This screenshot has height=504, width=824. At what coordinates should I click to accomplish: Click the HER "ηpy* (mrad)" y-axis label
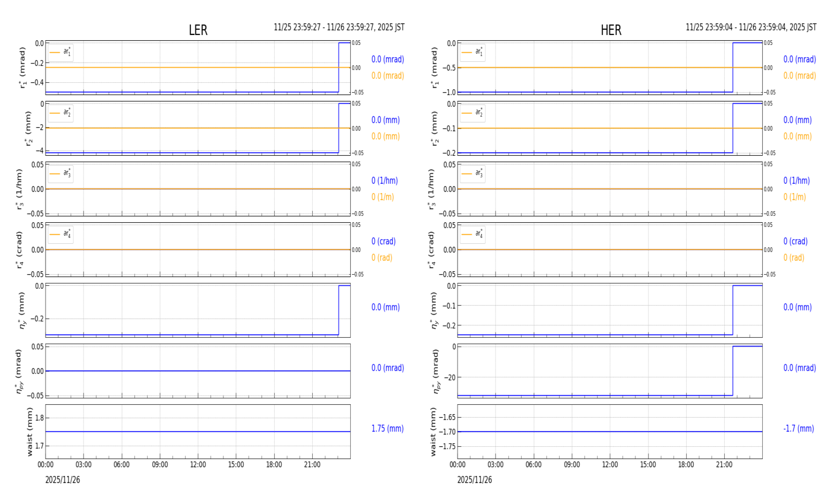click(436, 371)
